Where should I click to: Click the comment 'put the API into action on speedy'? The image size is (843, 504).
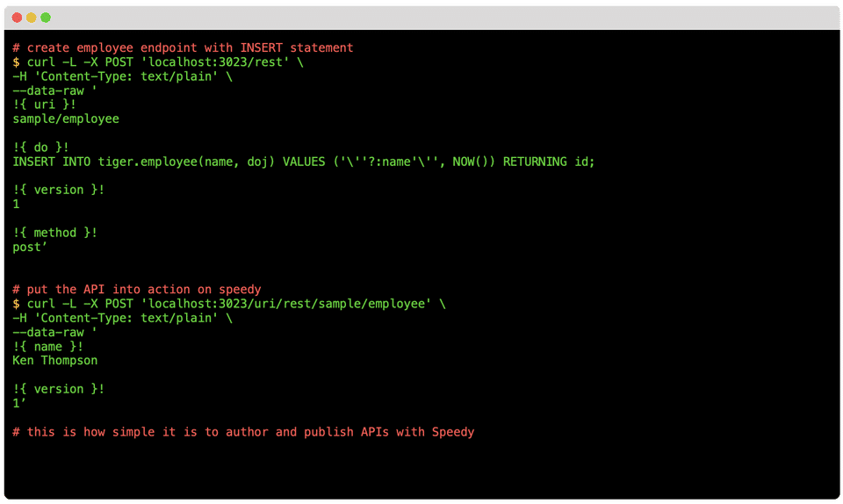pos(137,290)
